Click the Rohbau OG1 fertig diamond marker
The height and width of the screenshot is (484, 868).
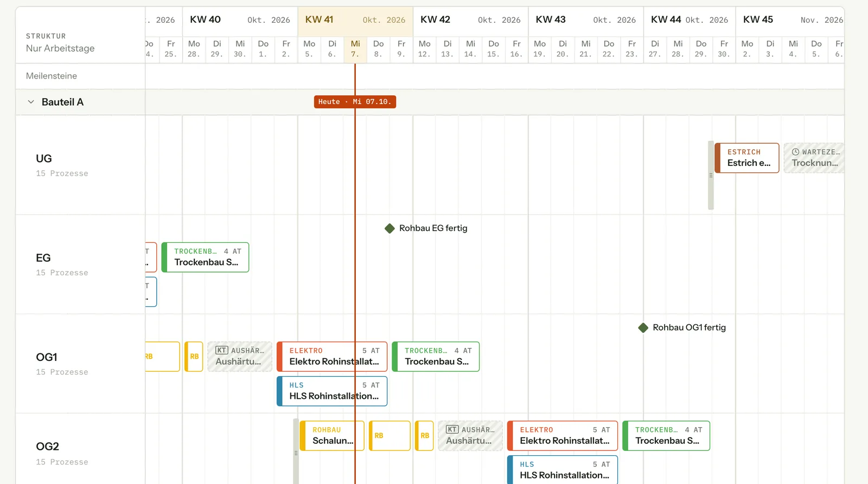(643, 327)
